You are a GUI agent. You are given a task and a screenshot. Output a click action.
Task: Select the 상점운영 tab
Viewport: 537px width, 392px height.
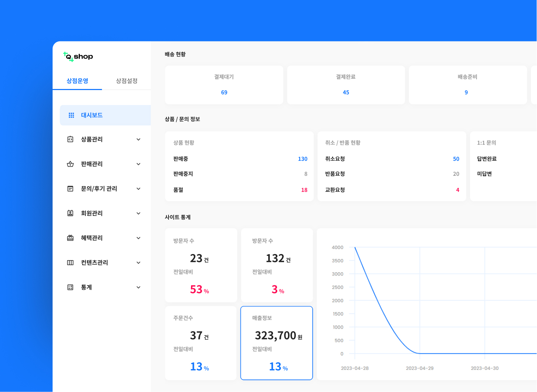[x=77, y=81]
